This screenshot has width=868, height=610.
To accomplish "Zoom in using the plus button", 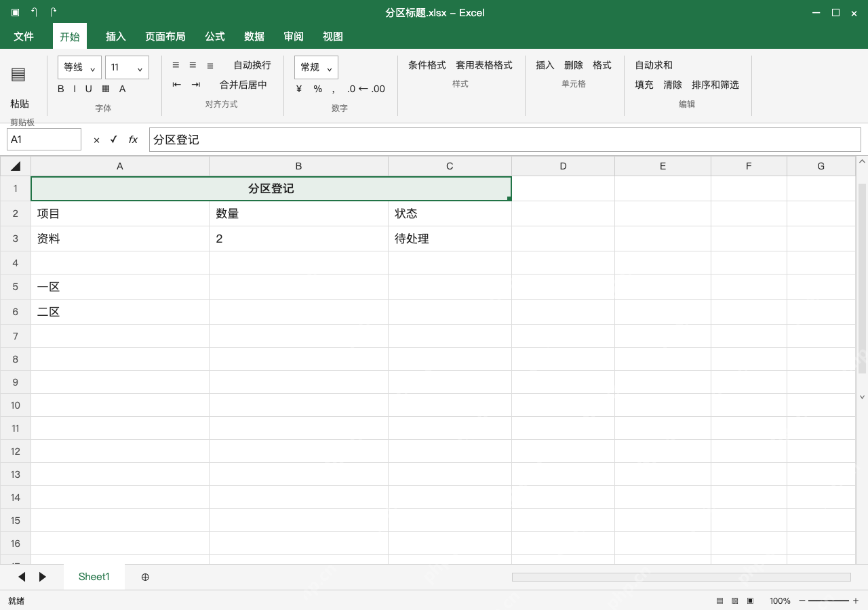I will (856, 601).
